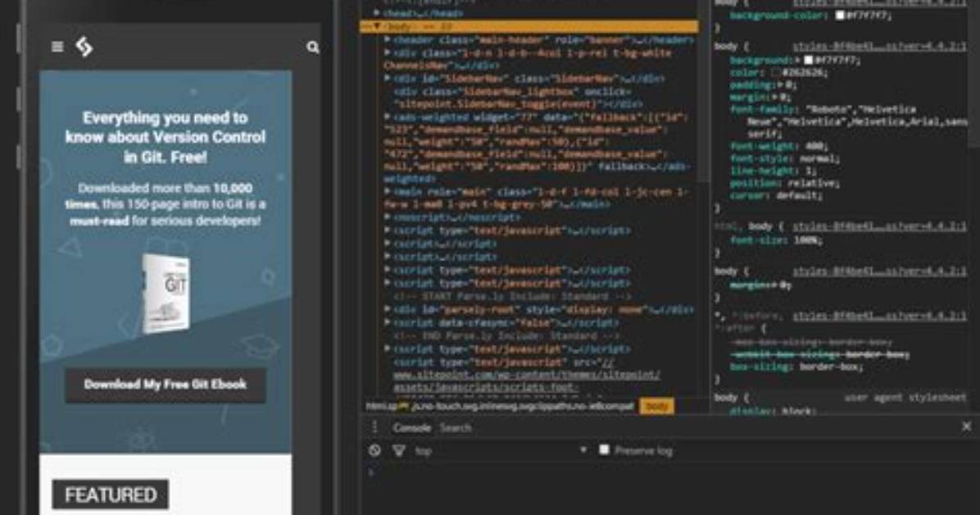980x515 pixels.
Task: Open stylesheet link beside the before/after rule
Action: click(x=879, y=316)
